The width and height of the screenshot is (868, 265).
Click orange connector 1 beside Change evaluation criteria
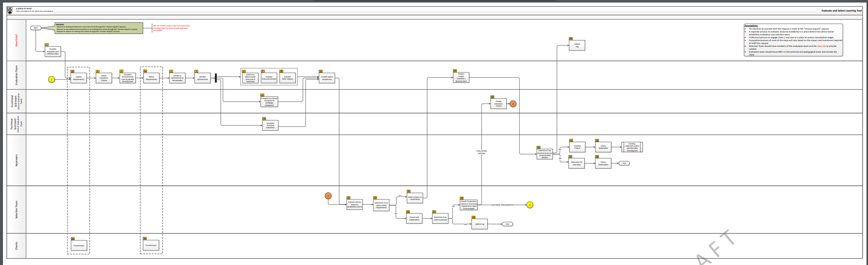click(x=513, y=104)
